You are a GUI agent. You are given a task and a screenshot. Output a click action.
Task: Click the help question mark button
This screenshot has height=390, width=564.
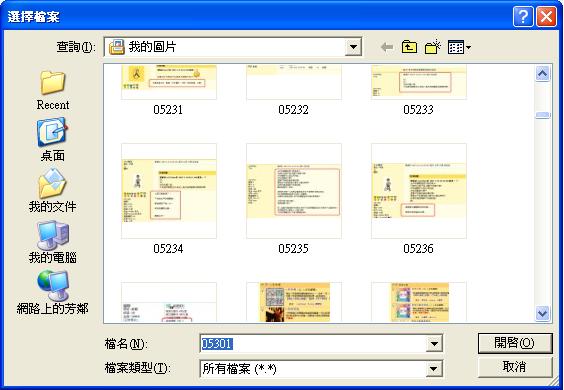523,17
